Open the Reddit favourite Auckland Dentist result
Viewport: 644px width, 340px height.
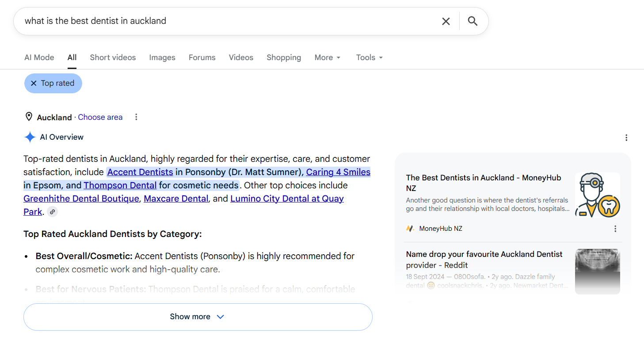click(x=484, y=260)
